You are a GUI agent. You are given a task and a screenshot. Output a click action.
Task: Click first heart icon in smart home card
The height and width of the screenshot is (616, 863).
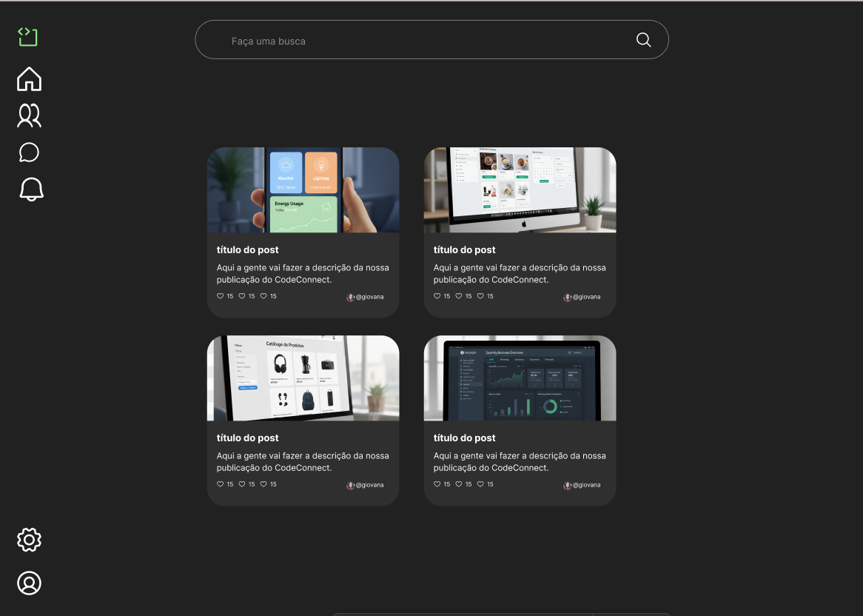click(220, 296)
